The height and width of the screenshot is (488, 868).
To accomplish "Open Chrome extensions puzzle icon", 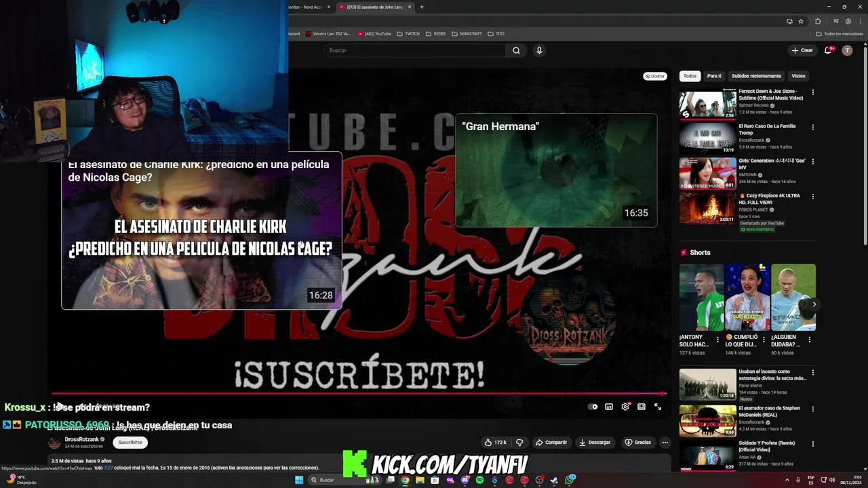I will coord(818,21).
